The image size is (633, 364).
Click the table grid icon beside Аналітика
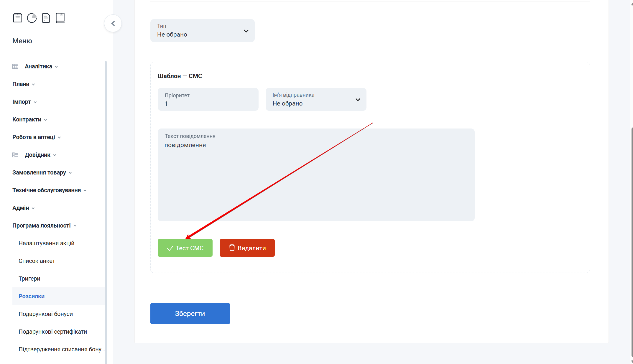[15, 66]
